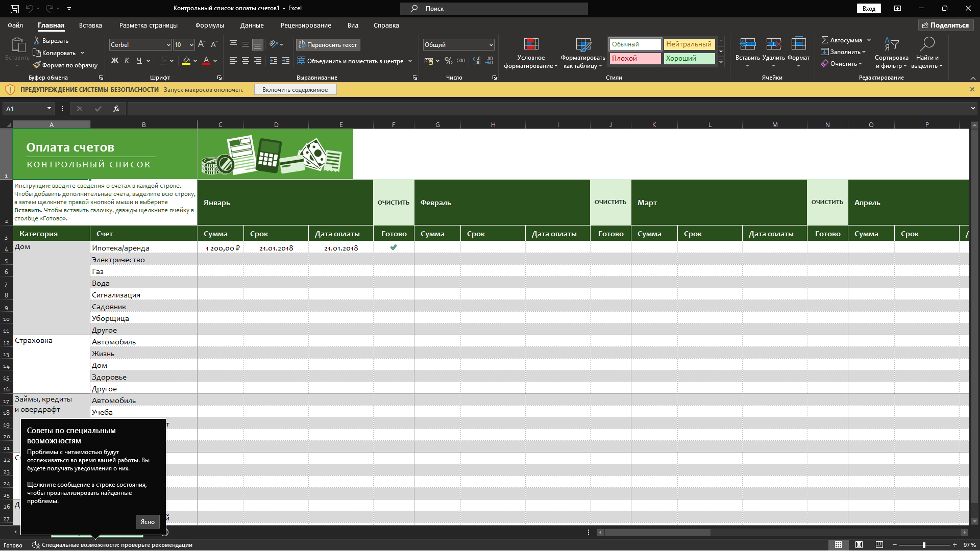The height and width of the screenshot is (551, 980).
Task: Click the Поиск search box
Action: (494, 9)
